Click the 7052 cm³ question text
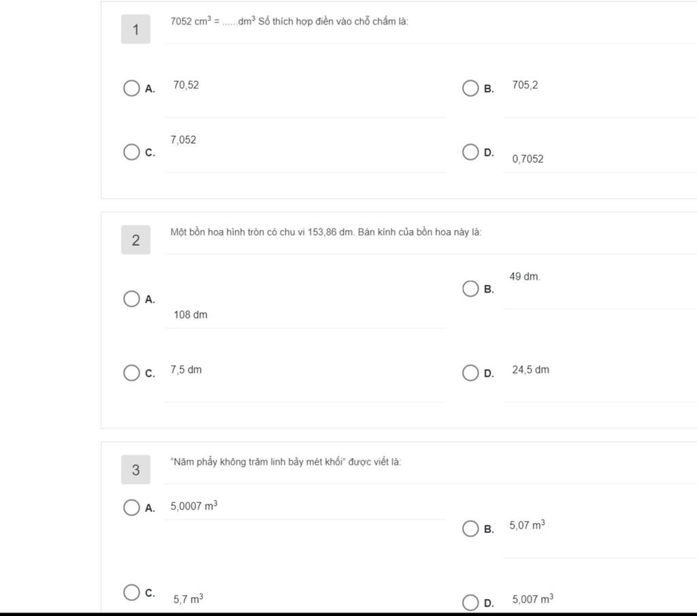This screenshot has width=697, height=616. tap(289, 21)
